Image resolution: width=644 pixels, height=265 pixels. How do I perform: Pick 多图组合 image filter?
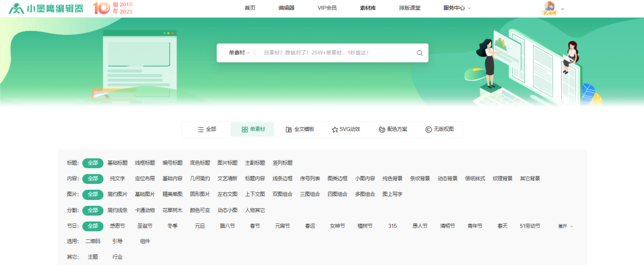coord(365,195)
